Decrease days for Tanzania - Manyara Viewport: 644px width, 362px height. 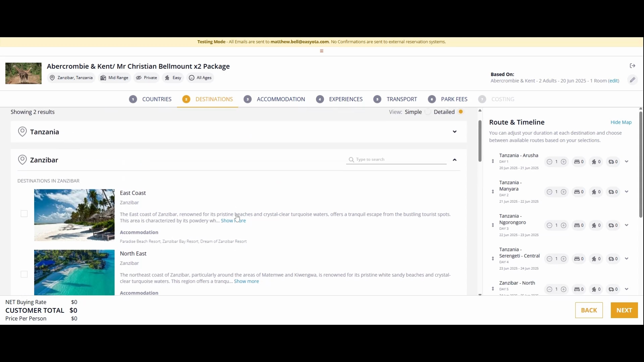click(549, 192)
